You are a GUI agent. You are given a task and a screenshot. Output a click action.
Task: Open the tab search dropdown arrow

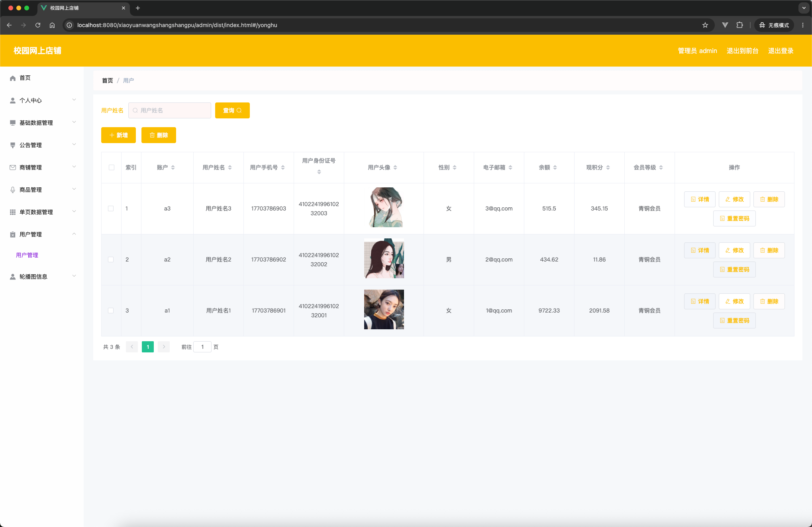[x=804, y=8]
